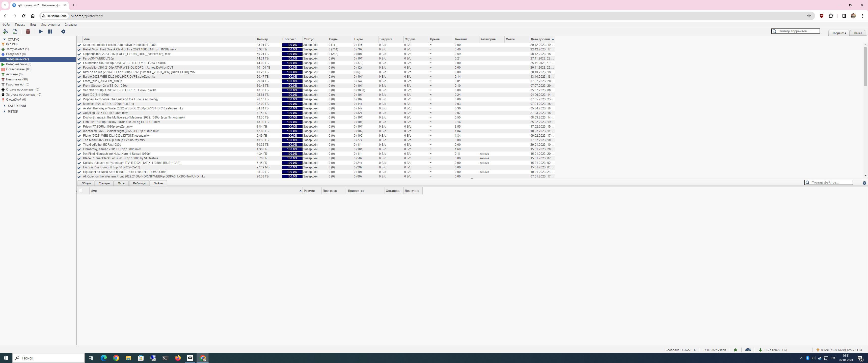Image resolution: width=868 pixels, height=363 pixels.
Task: Click the resume play toolbar icon
Action: coord(41,32)
